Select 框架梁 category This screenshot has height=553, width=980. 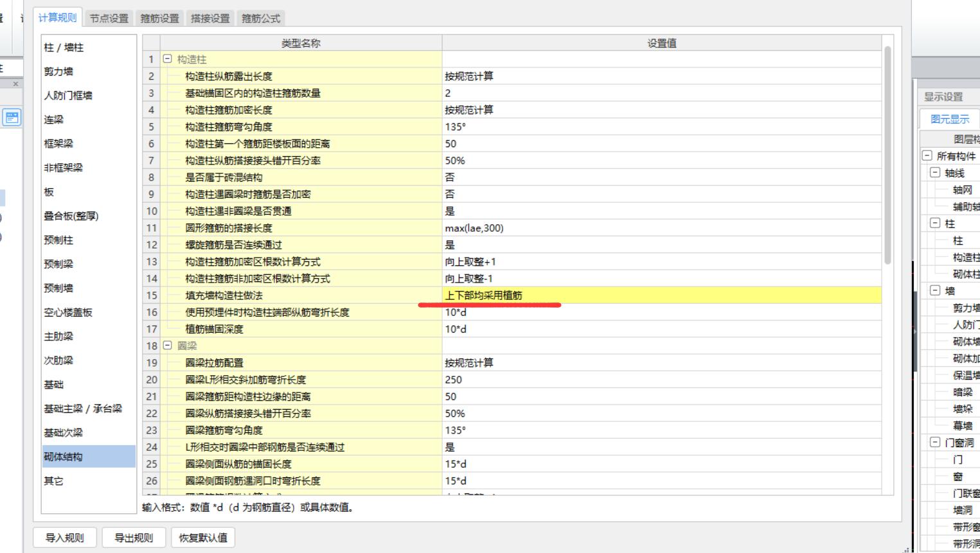[89, 144]
